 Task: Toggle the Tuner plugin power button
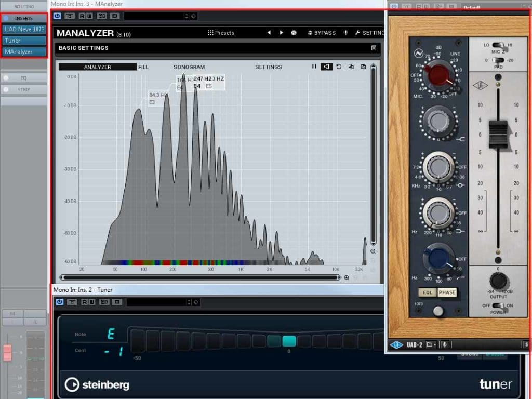59,302
